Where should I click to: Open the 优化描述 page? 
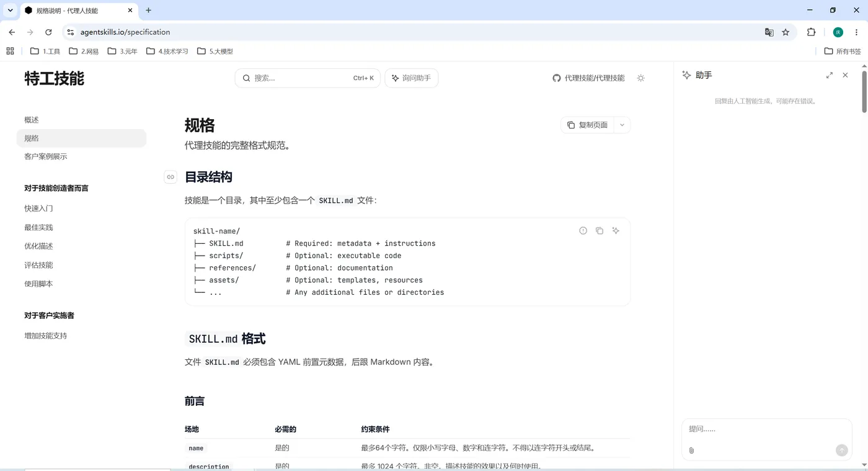[x=38, y=246]
